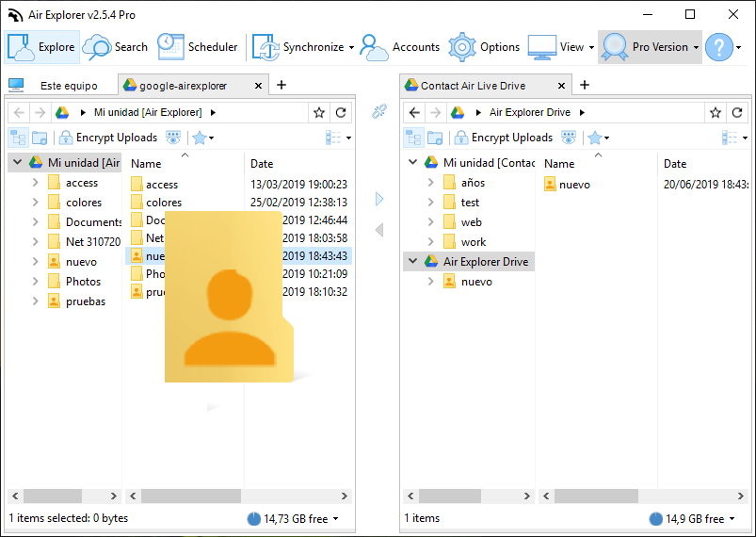The height and width of the screenshot is (537, 756).
Task: Expand the View dropdown arrow
Action: [x=591, y=47]
